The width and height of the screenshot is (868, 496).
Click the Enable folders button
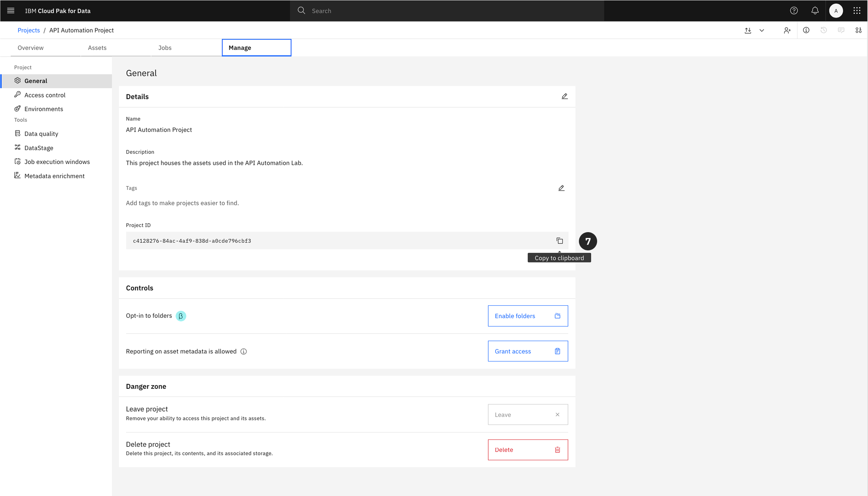coord(528,316)
